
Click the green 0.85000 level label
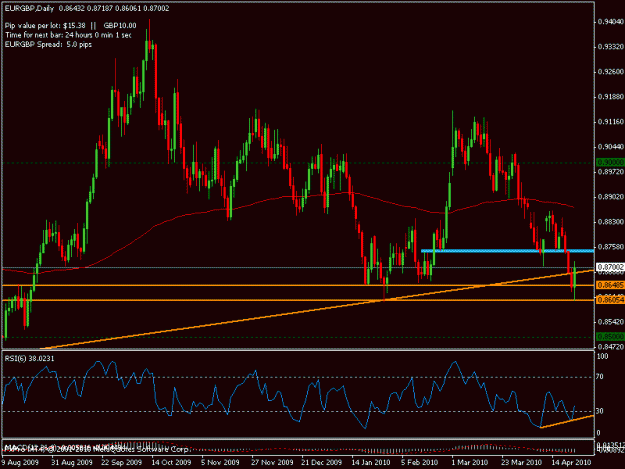click(610, 337)
